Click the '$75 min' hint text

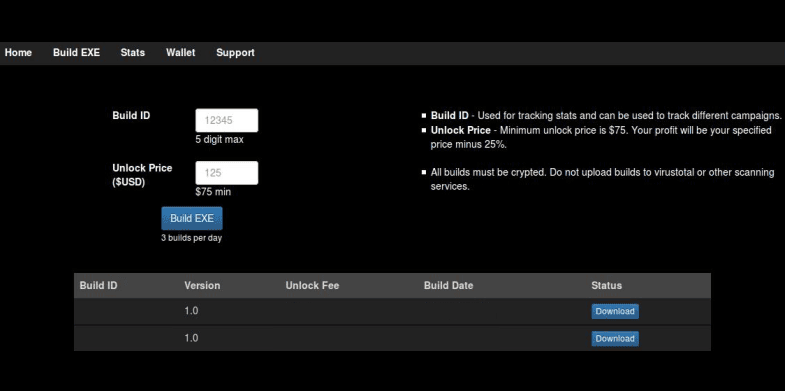click(x=213, y=192)
